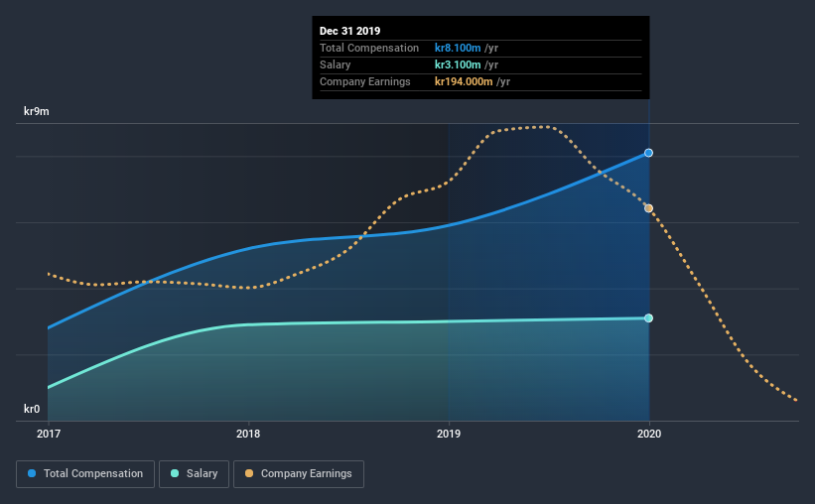
Task: Toggle the Total Compensation legend button
Action: click(85, 474)
